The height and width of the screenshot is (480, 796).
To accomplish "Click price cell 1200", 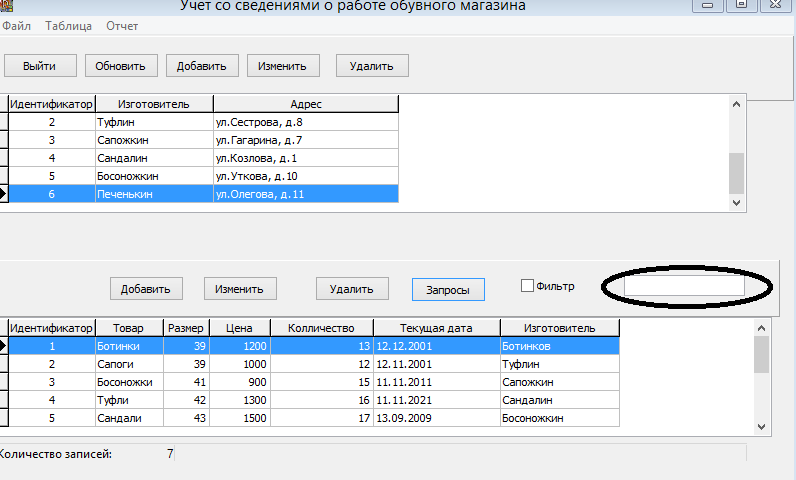I will [240, 346].
